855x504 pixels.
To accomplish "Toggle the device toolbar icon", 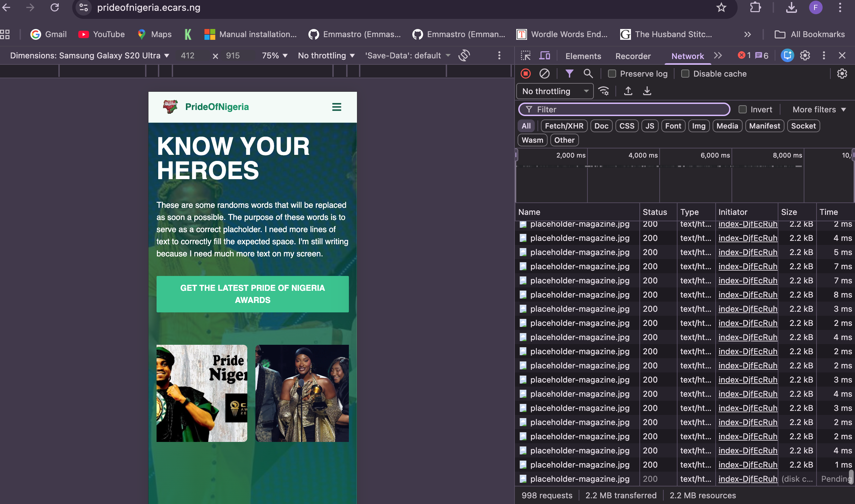I will (x=545, y=56).
